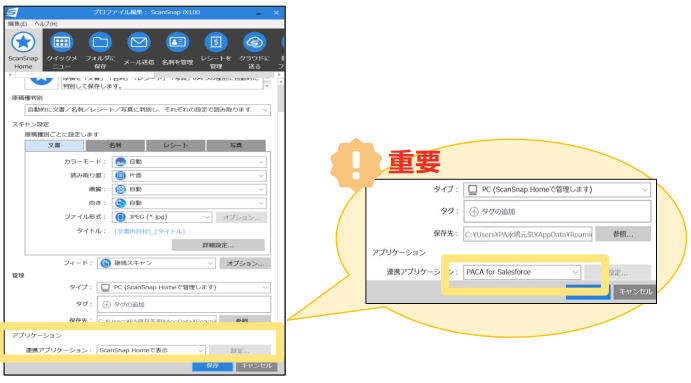Image resolution: width=691 pixels, height=383 pixels.
Task: Open the 編集(E) menu
Action: click(x=17, y=24)
